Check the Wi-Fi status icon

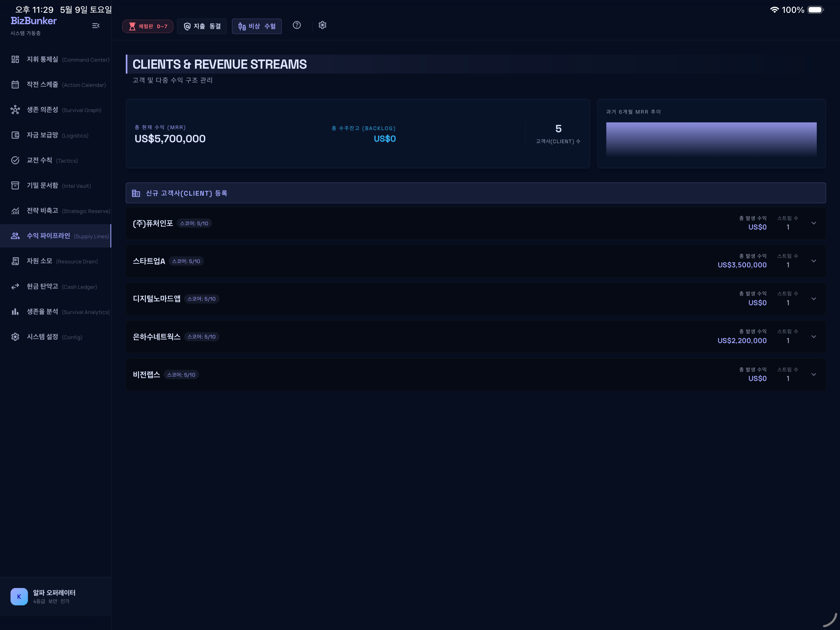pos(774,9)
